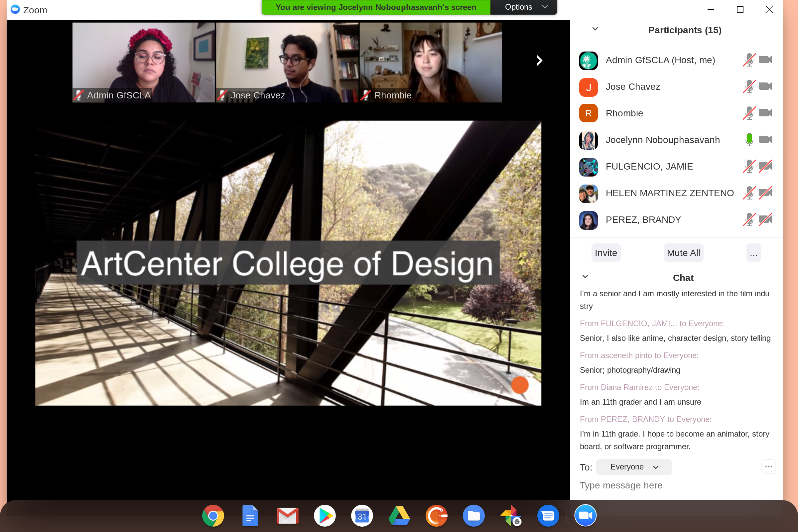This screenshot has width=798, height=532.
Task: Open Chrome from the shelf
Action: pos(213,516)
